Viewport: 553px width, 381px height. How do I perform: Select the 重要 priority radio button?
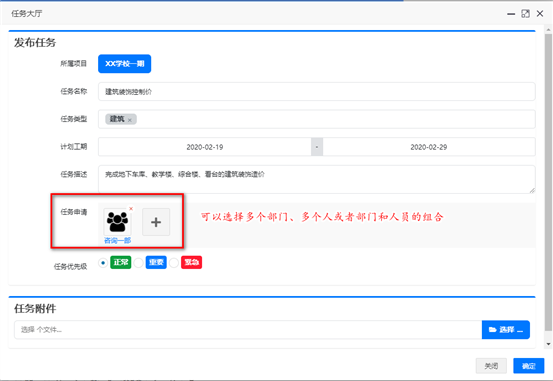tap(139, 263)
